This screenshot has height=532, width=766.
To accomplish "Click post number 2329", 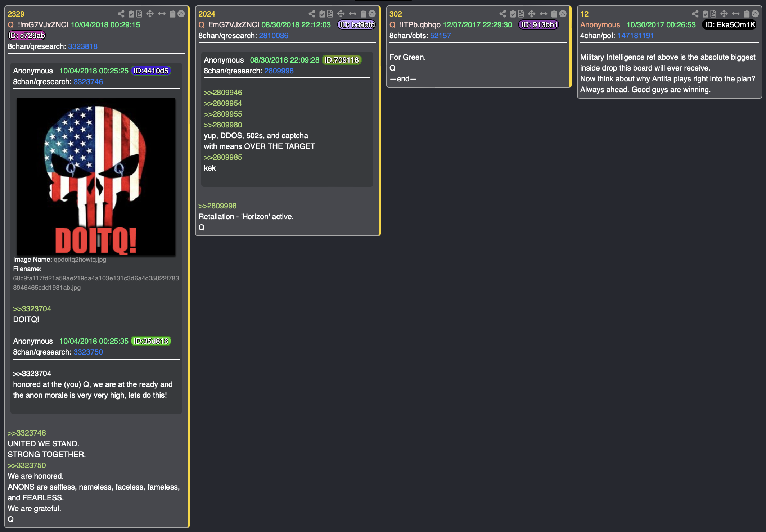I will pos(16,14).
